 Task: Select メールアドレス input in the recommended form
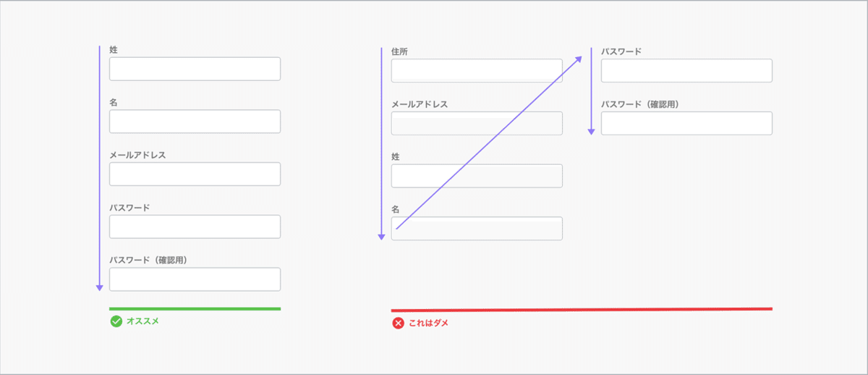click(195, 174)
